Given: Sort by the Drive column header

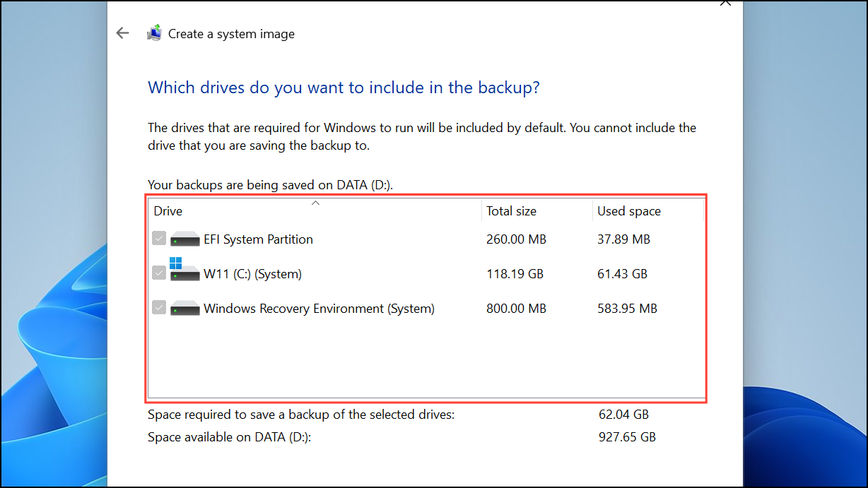Looking at the screenshot, I should (x=168, y=211).
